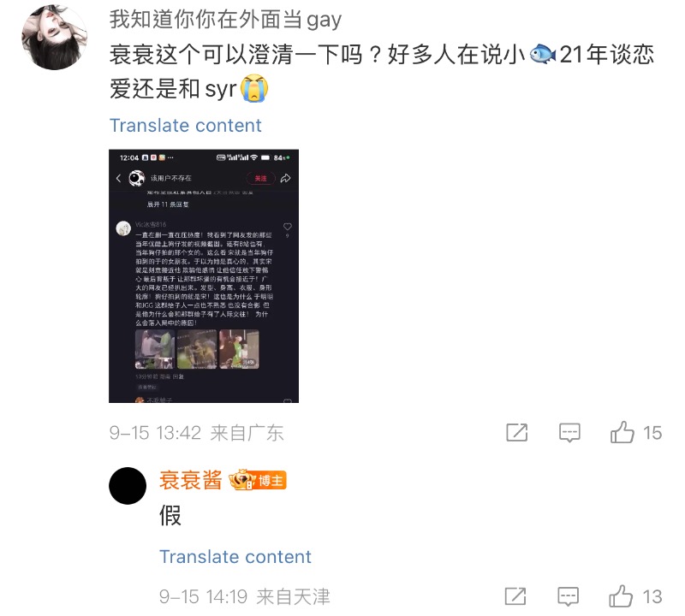This screenshot has height=616, width=685.
Task: Translate content of the first comment
Action: coord(185,125)
